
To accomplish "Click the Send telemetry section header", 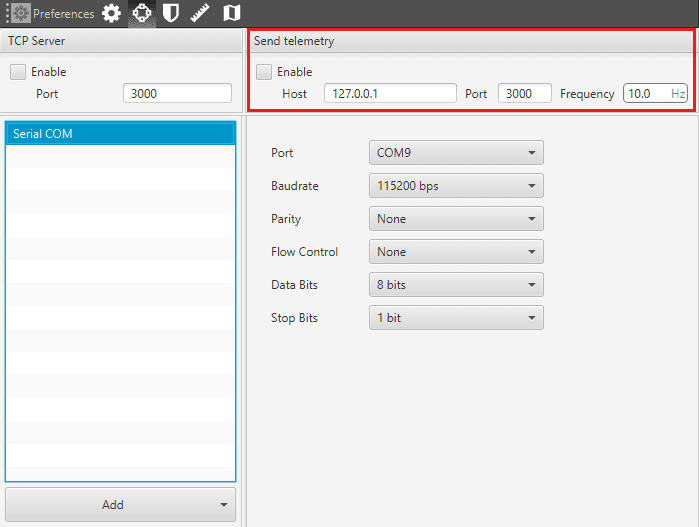I will (x=471, y=41).
